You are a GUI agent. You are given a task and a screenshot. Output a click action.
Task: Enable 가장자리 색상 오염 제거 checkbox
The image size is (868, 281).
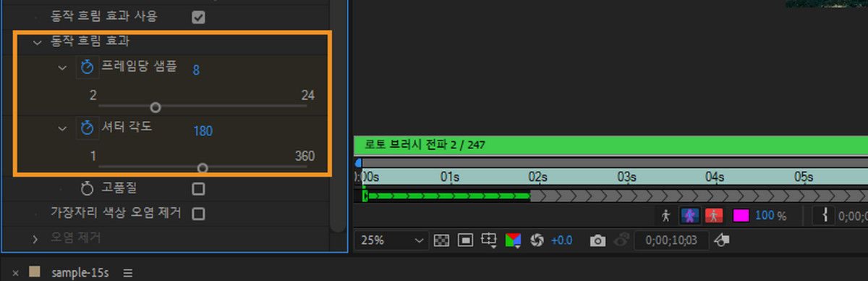click(x=198, y=214)
